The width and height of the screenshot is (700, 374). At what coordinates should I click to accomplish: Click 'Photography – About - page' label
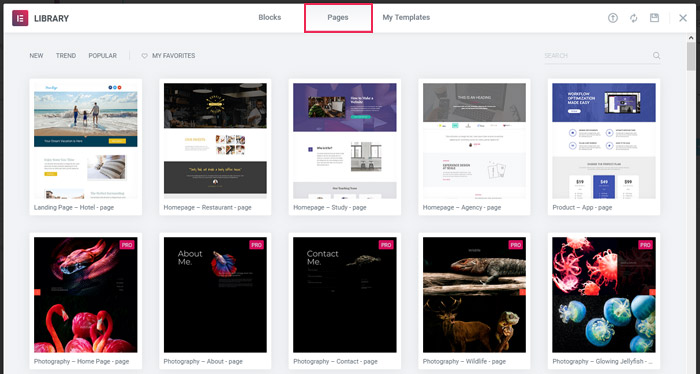[203, 362]
